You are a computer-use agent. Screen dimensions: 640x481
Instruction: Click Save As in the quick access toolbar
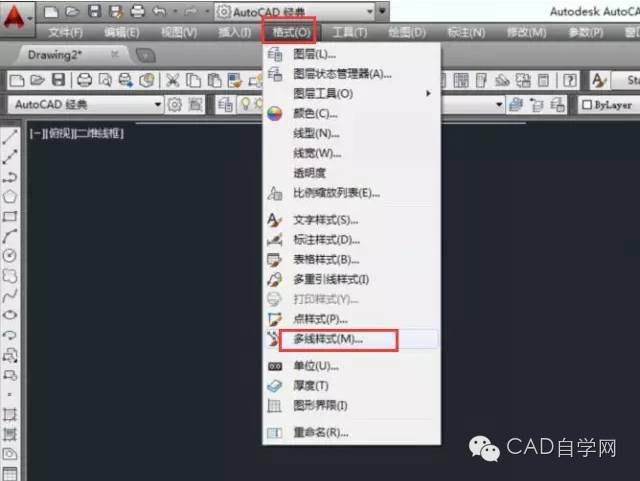point(116,11)
